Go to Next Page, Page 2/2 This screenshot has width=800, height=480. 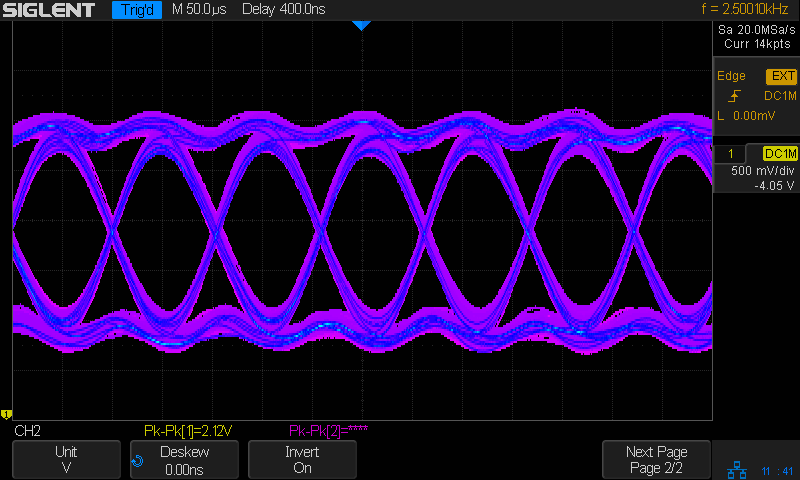click(655, 460)
